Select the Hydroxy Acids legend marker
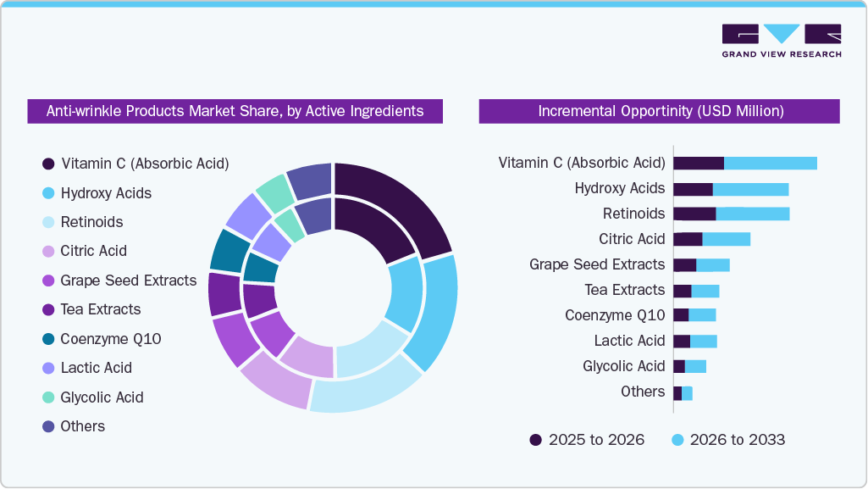The height and width of the screenshot is (489, 868). point(48,193)
